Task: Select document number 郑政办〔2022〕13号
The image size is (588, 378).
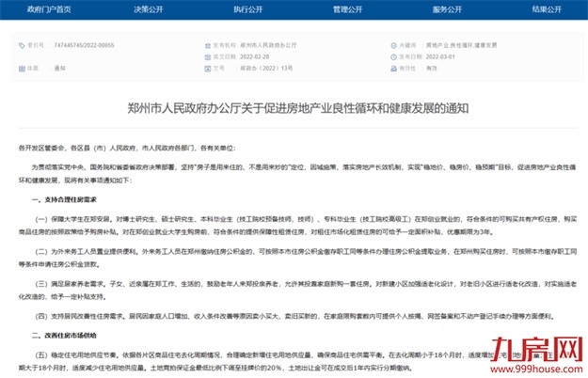Action: pos(266,69)
